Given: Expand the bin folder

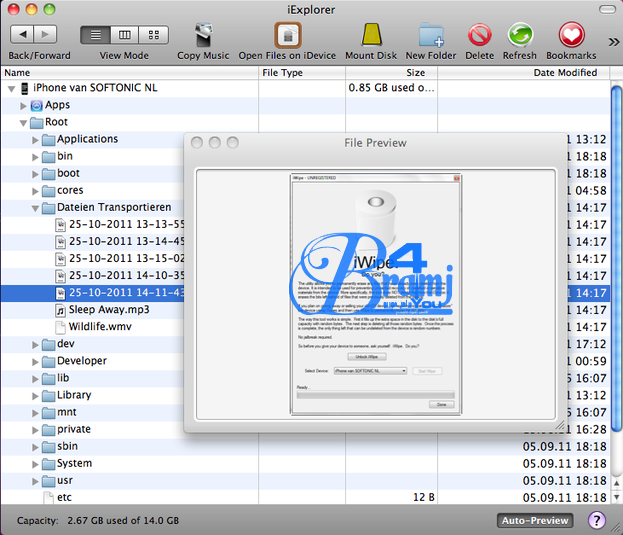Looking at the screenshot, I should pos(35,157).
